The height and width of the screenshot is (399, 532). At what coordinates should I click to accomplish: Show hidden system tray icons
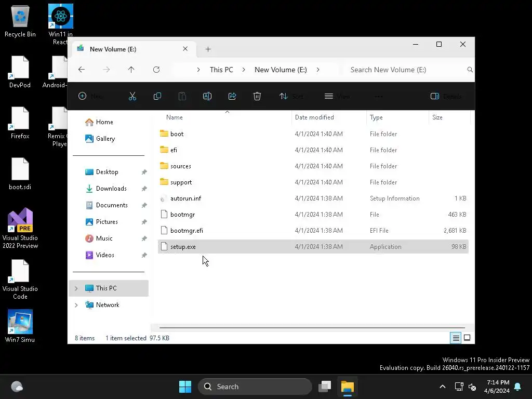[443, 387]
